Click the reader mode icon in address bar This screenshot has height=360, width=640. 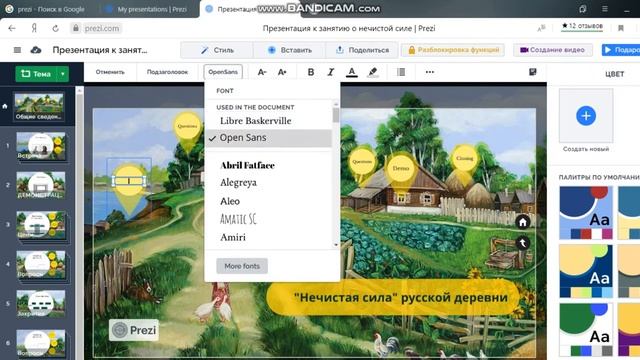pyautogui.click(x=541, y=28)
